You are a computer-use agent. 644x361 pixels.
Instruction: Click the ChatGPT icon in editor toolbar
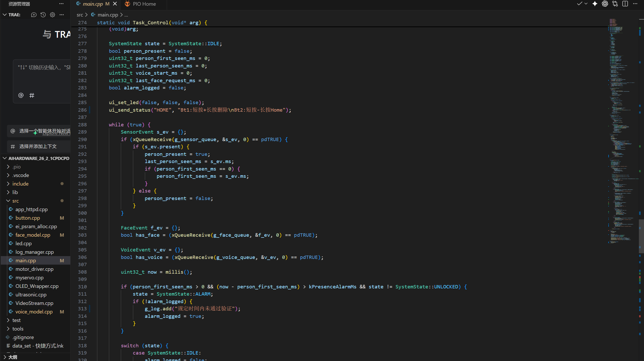click(x=605, y=4)
